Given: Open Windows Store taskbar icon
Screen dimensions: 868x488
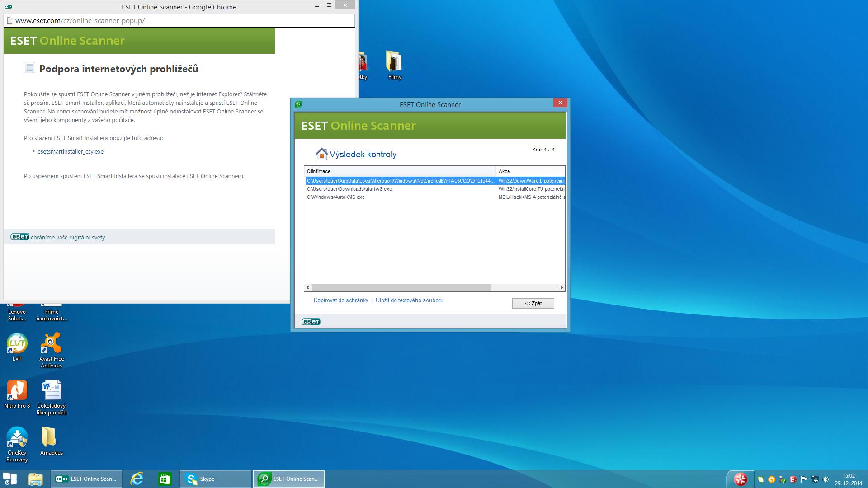Looking at the screenshot, I should 165,479.
